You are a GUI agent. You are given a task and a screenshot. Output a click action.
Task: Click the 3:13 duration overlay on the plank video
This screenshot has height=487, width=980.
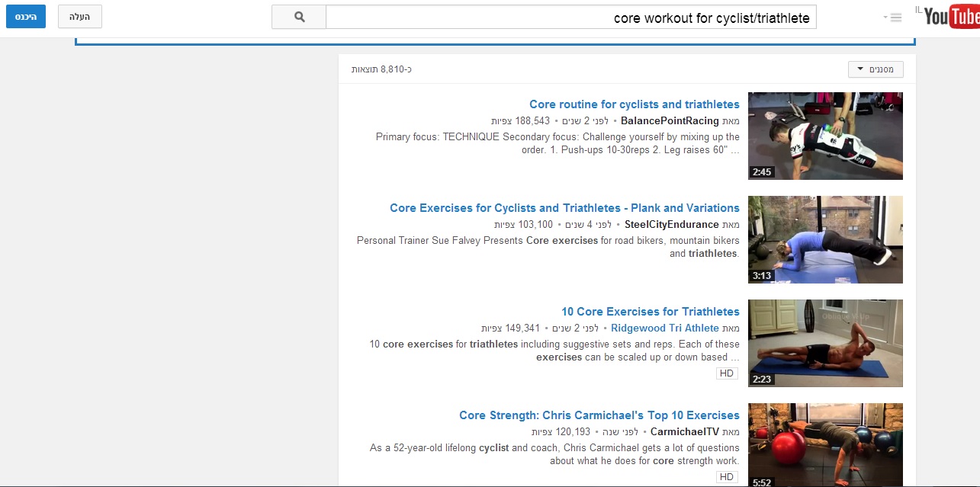(763, 275)
